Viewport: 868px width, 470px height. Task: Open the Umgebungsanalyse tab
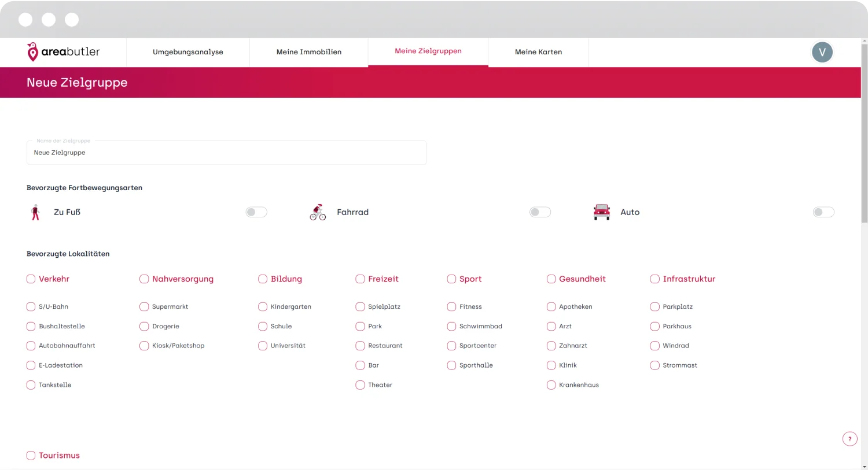(188, 52)
